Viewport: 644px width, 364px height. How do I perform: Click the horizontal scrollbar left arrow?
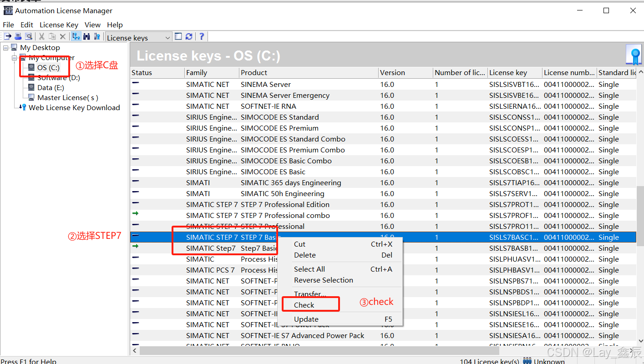click(x=135, y=351)
